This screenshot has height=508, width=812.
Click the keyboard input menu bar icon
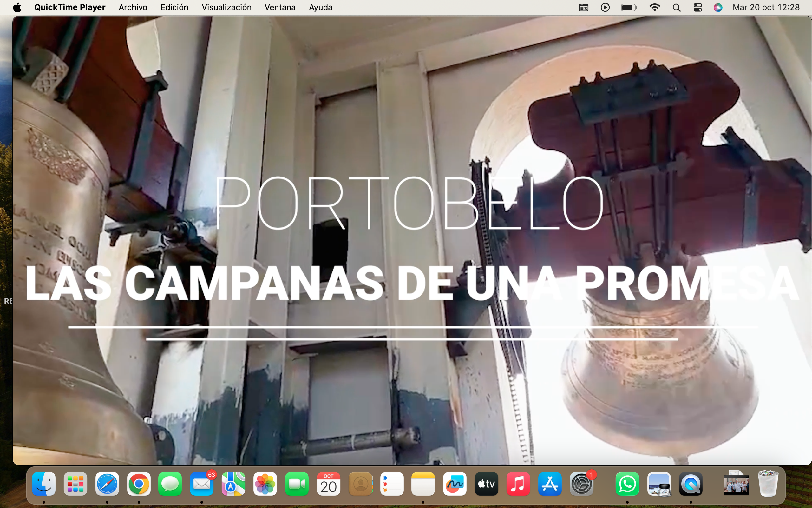click(584, 7)
